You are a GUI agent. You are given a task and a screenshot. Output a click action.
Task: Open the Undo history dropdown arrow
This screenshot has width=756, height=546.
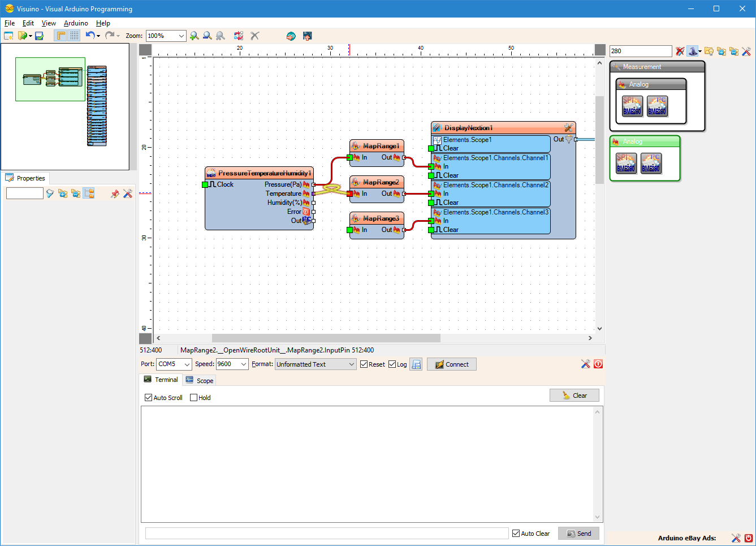pos(98,36)
